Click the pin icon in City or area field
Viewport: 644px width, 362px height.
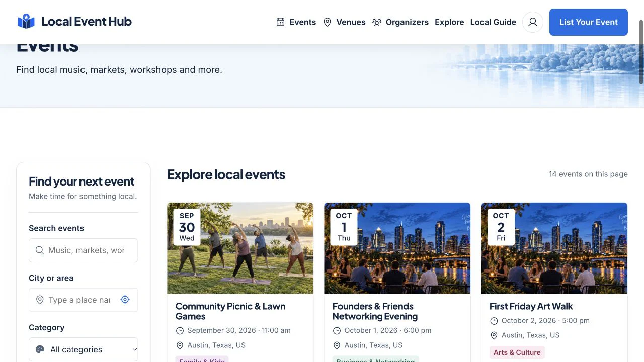(x=40, y=300)
